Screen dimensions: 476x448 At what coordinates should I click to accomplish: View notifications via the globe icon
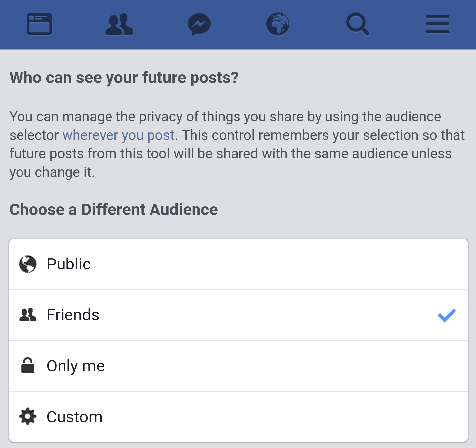[278, 24]
